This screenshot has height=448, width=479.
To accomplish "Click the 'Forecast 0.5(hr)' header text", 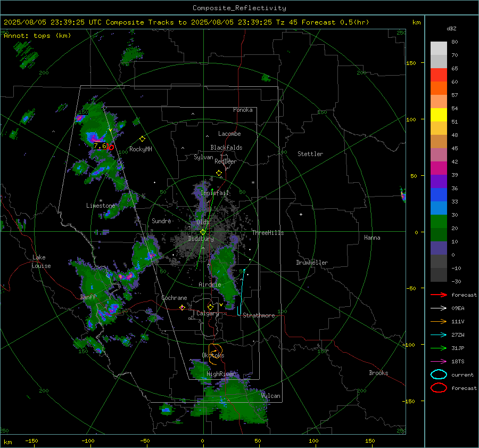I will point(335,22).
